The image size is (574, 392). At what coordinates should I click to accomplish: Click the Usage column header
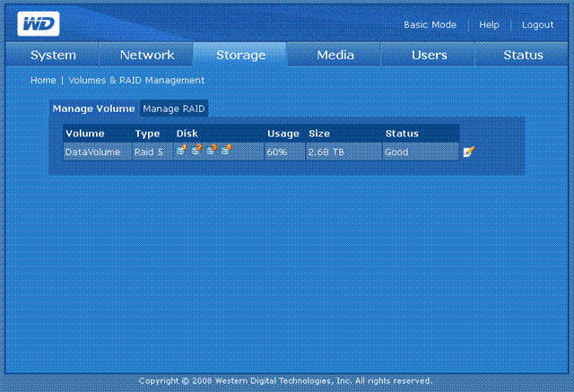(x=283, y=134)
